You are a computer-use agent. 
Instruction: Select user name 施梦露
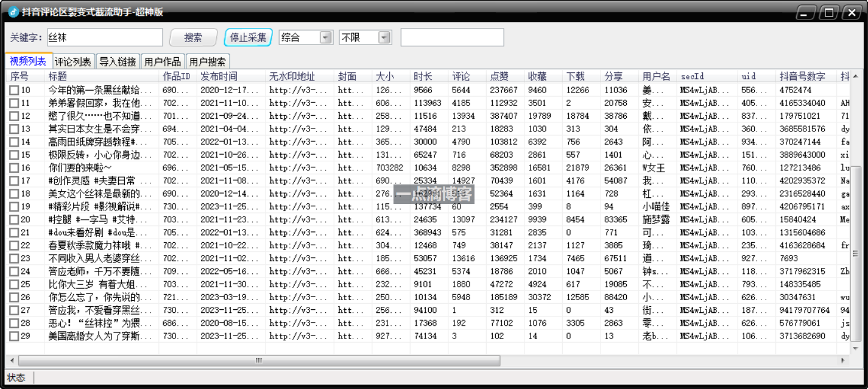[656, 220]
